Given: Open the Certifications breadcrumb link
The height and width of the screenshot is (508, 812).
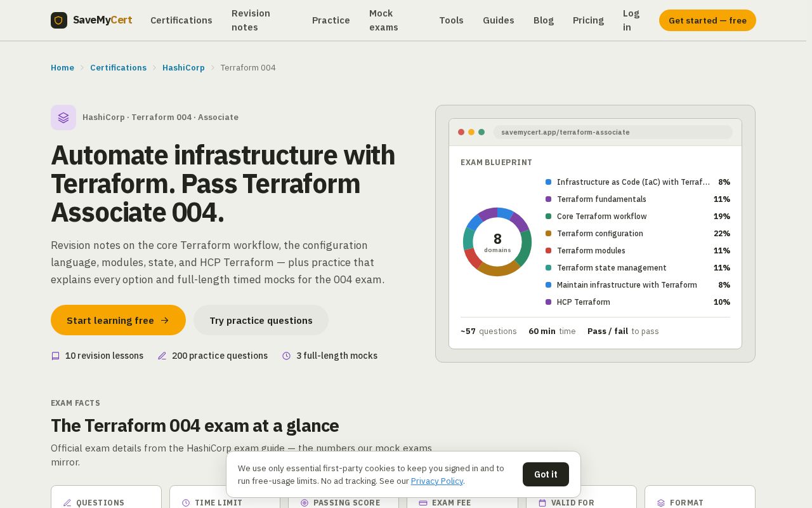Looking at the screenshot, I should point(118,68).
